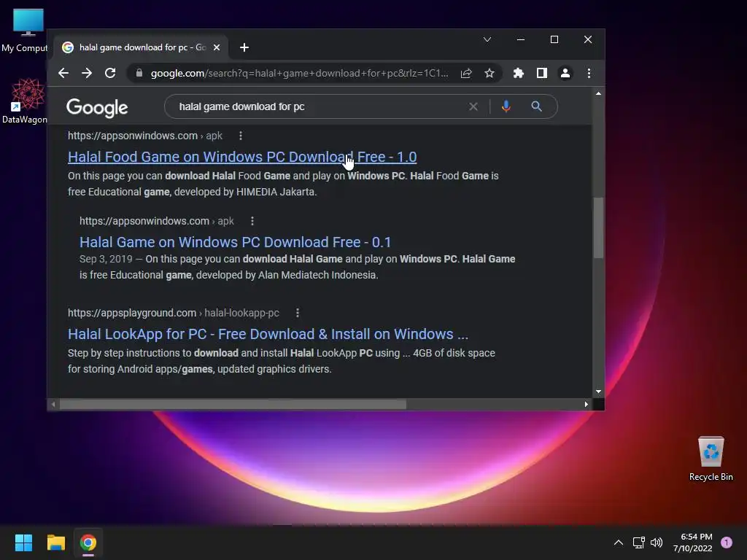The height and width of the screenshot is (560, 747).
Task: Click the horizontal scrollbar thumb
Action: pyautogui.click(x=233, y=404)
